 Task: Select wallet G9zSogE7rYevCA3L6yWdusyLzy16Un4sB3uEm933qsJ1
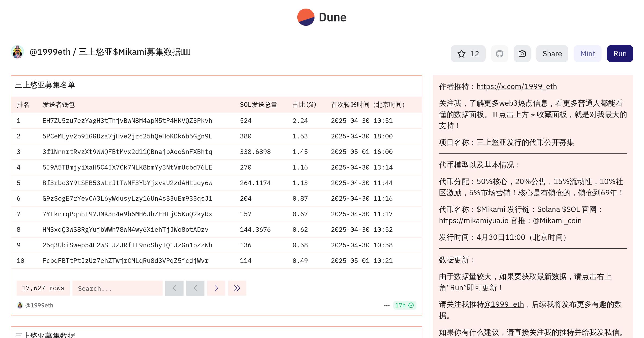point(127,199)
